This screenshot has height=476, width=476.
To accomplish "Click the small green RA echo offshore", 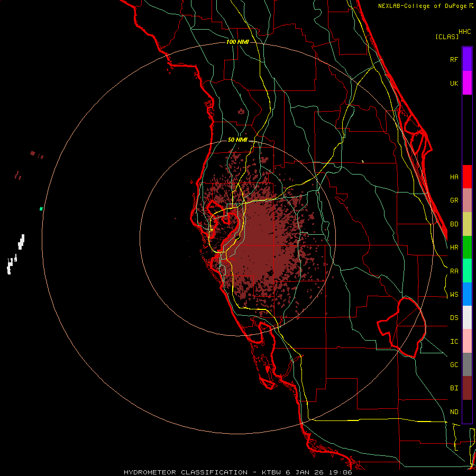I will [41, 208].
